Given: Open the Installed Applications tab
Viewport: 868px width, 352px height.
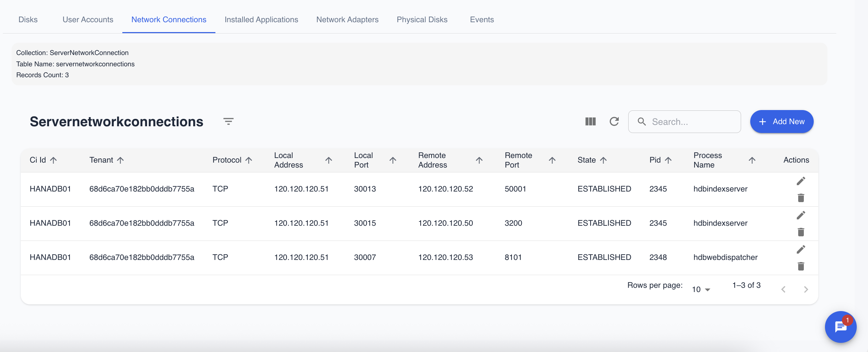Looking at the screenshot, I should point(261,19).
